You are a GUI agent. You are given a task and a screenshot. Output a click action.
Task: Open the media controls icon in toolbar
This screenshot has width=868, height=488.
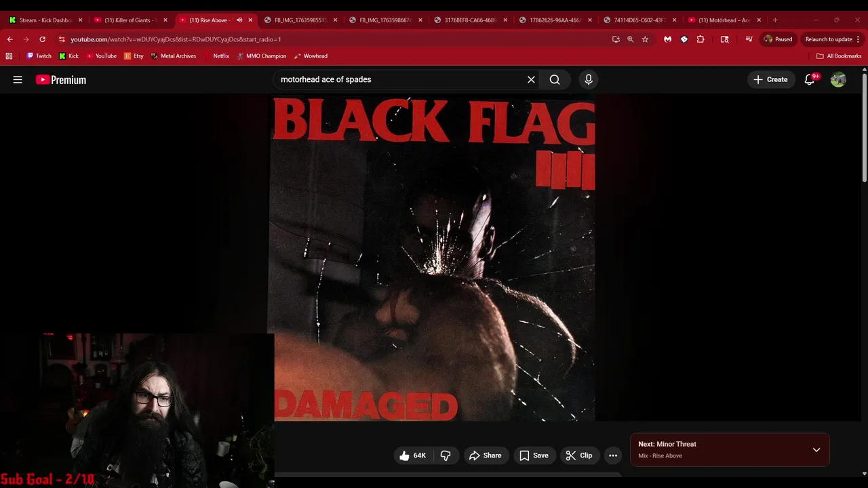click(x=749, y=39)
